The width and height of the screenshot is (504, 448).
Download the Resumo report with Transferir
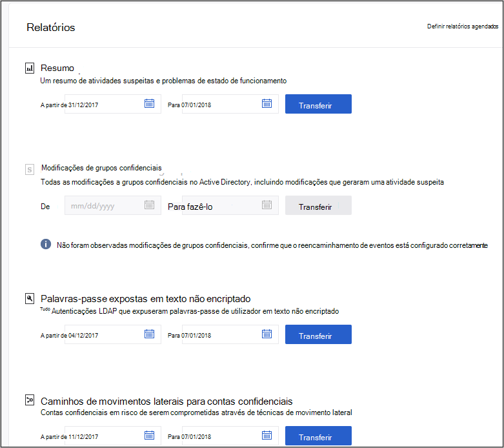318,104
